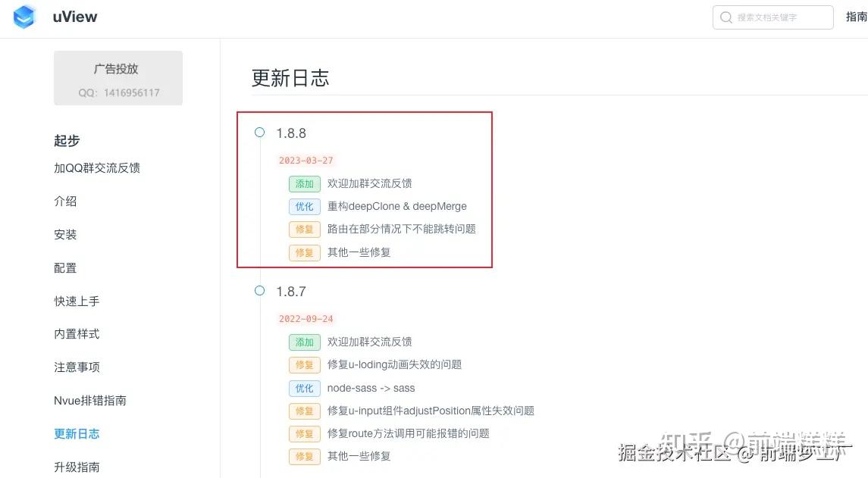Open the 指南 menu at top right
This screenshot has height=478, width=868.
[x=856, y=17]
